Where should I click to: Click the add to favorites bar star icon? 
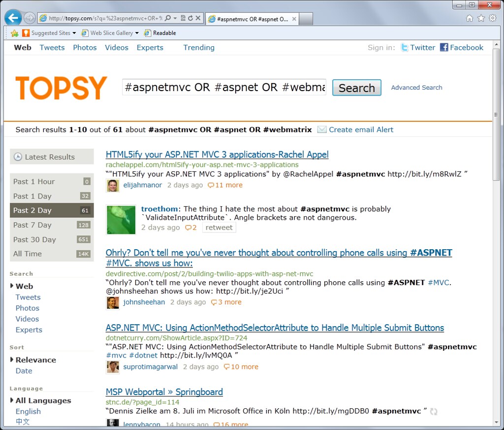[14, 33]
